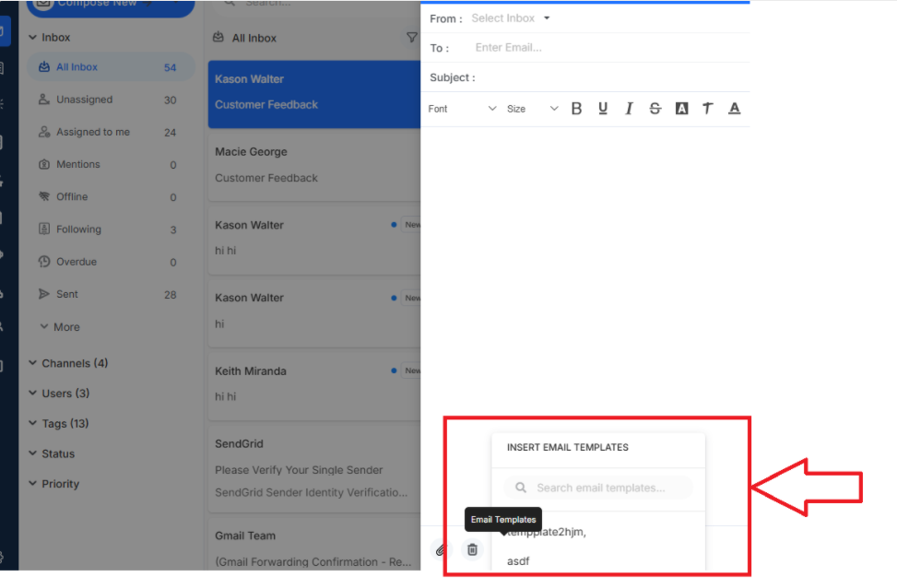
Task: Open the Size dropdown
Action: tap(532, 109)
